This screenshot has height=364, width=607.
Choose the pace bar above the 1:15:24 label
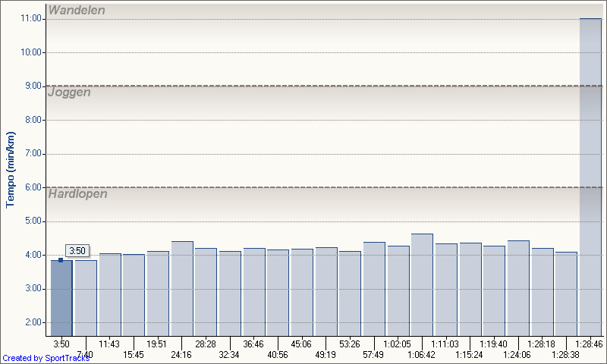click(470, 290)
